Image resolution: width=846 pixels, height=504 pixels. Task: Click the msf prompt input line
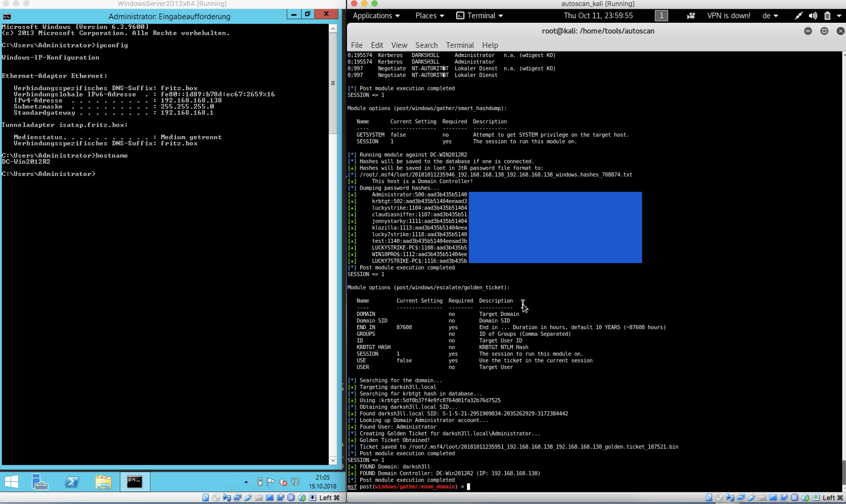(x=409, y=486)
